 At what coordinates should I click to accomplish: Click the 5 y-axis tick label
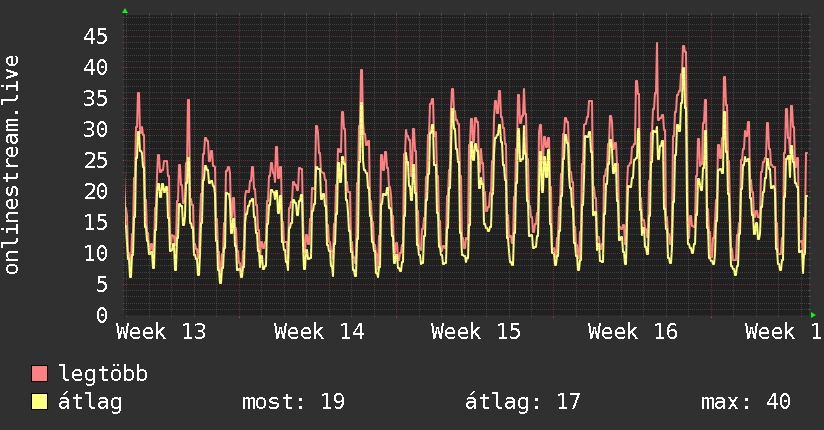pos(102,284)
